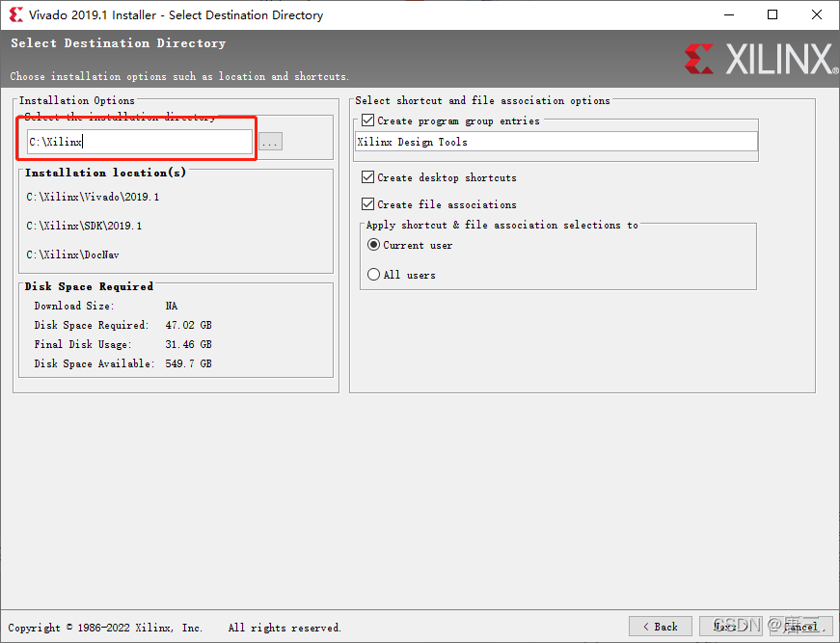
Task: Minimize the installer window
Action: (x=729, y=15)
